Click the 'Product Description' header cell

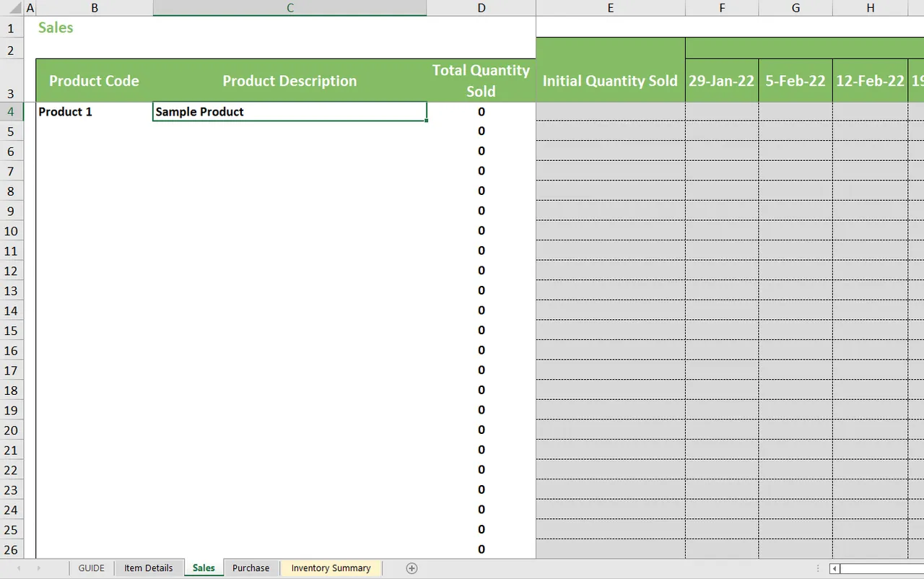pos(289,81)
